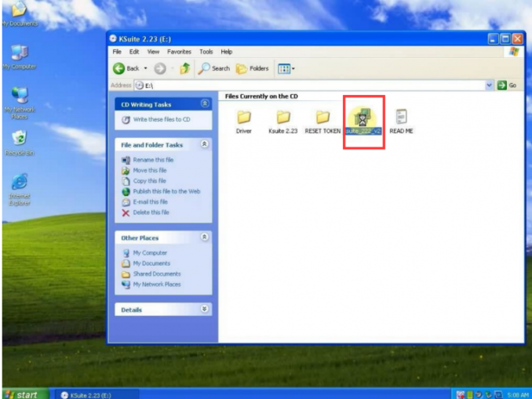Open the Views dropdown button

pos(286,68)
